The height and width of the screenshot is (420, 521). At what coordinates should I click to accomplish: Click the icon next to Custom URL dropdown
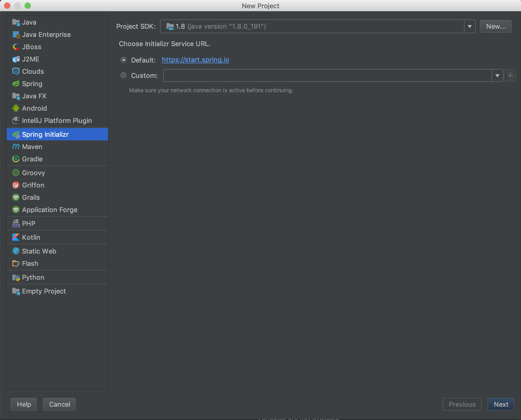[510, 76]
